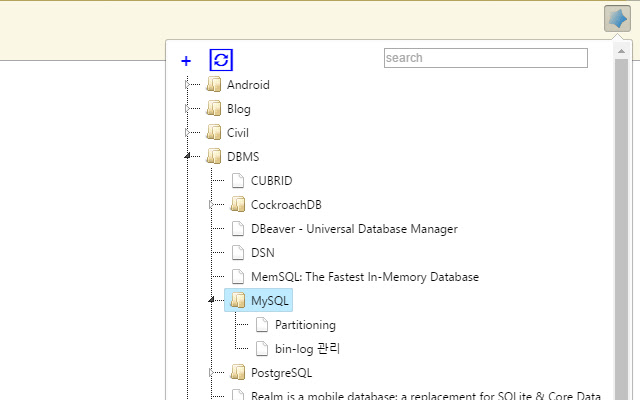Open MemSQL: The Fastest In-Memory Database bookmark

(365, 277)
